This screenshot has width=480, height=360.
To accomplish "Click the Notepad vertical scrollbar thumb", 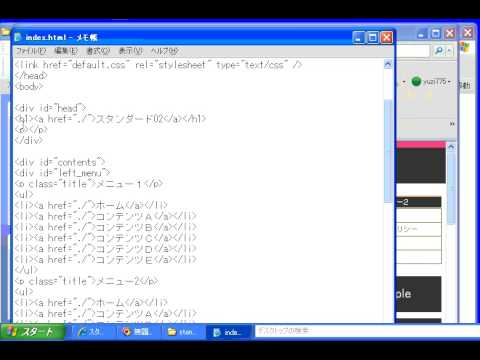I will point(388,151).
